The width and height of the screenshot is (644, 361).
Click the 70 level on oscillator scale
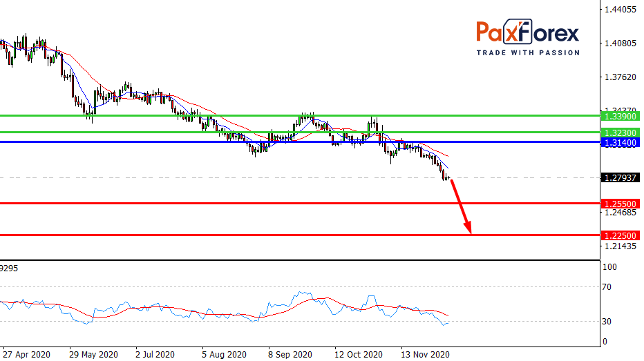pyautogui.click(x=609, y=286)
